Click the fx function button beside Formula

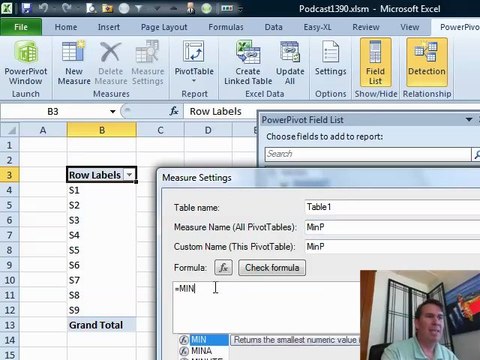tap(223, 267)
